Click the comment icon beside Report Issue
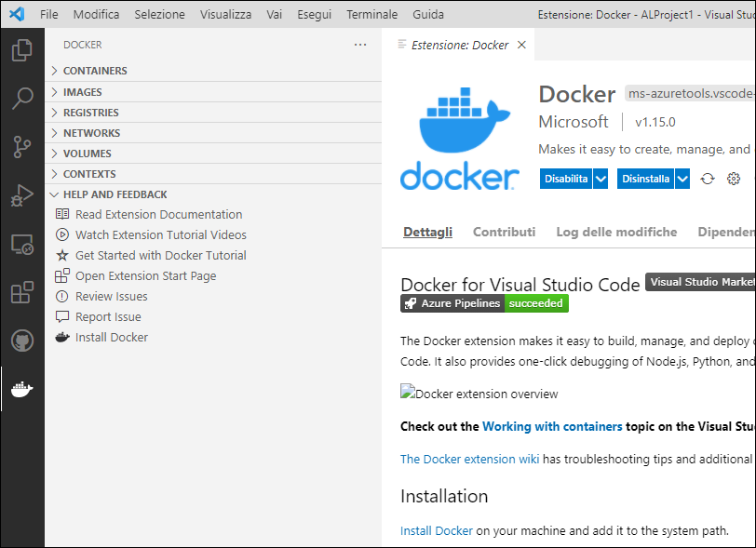 (x=62, y=316)
